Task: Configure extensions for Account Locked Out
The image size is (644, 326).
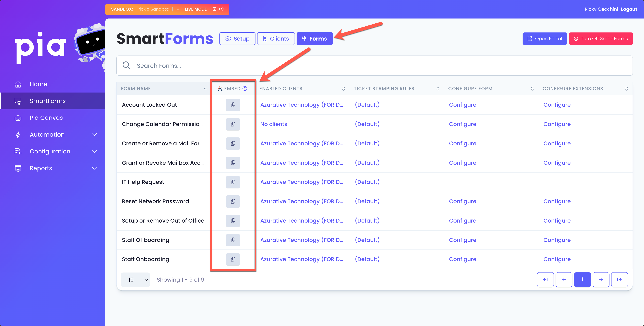Action: point(557,105)
